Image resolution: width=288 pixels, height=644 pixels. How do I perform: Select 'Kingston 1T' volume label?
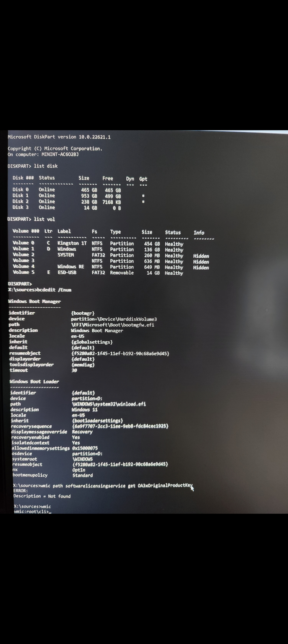tap(72, 243)
